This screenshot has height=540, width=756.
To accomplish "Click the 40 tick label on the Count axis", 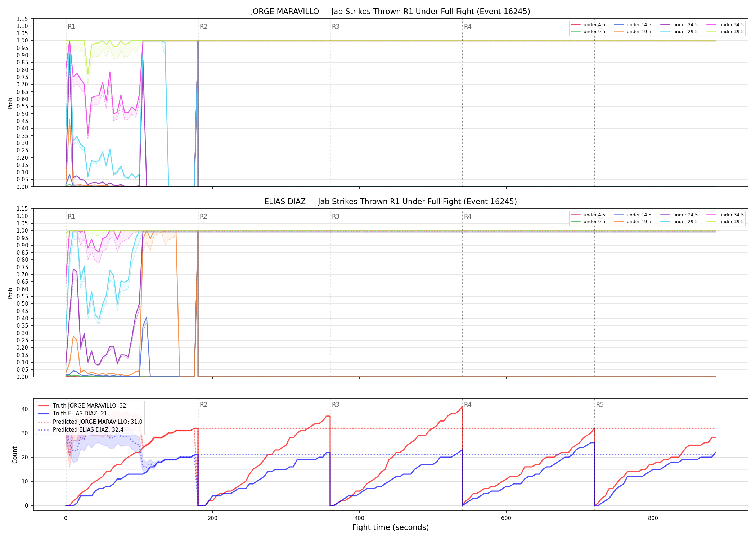I will click(25, 409).
